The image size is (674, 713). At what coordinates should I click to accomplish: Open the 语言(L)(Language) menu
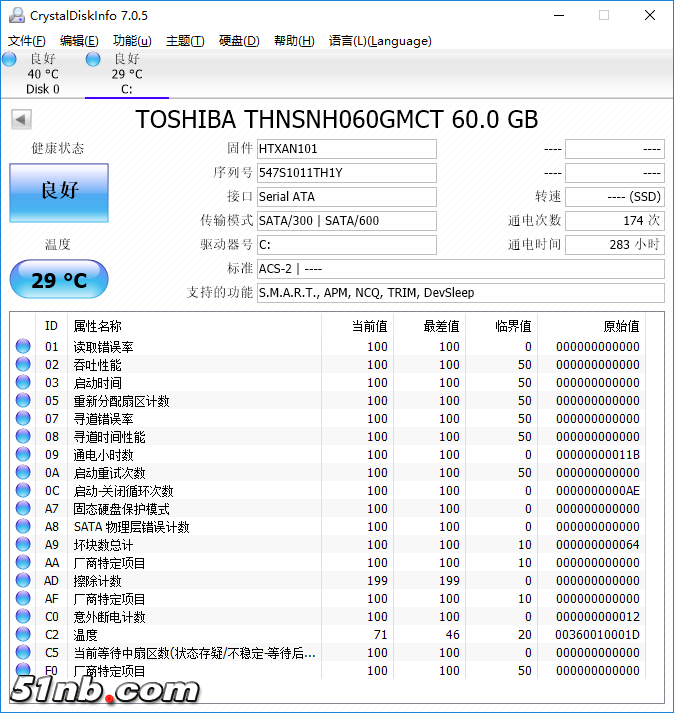380,41
